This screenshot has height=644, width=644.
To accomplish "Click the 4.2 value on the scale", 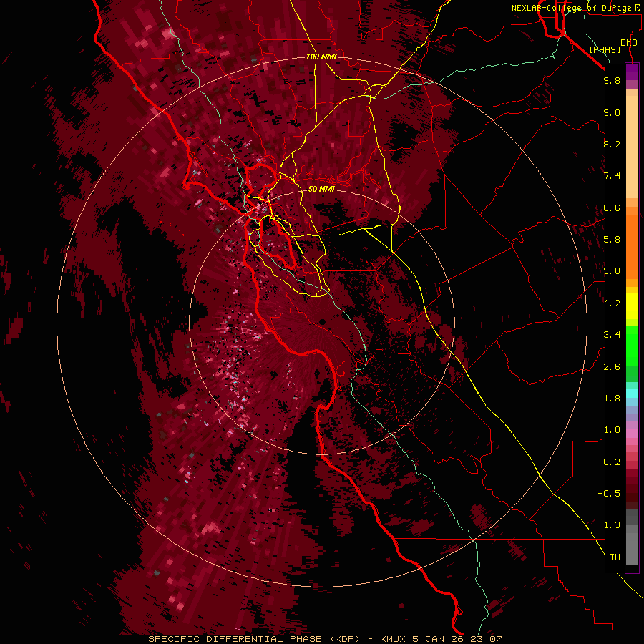I will 612,303.
